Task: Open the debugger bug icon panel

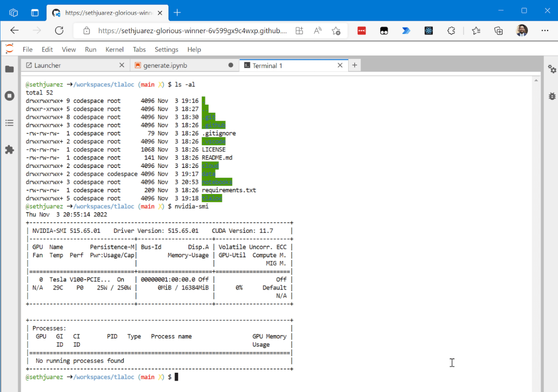Action: pyautogui.click(x=552, y=96)
